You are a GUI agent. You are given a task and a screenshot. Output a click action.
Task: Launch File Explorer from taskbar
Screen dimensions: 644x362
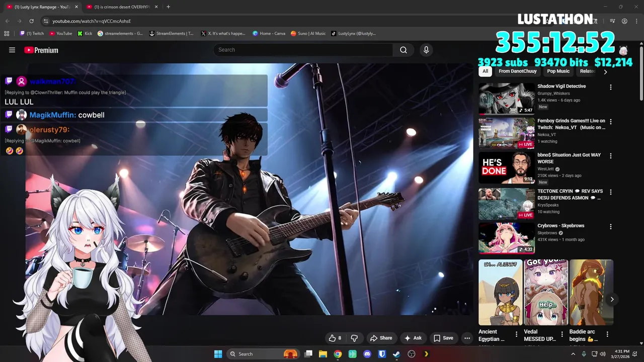coord(323,354)
